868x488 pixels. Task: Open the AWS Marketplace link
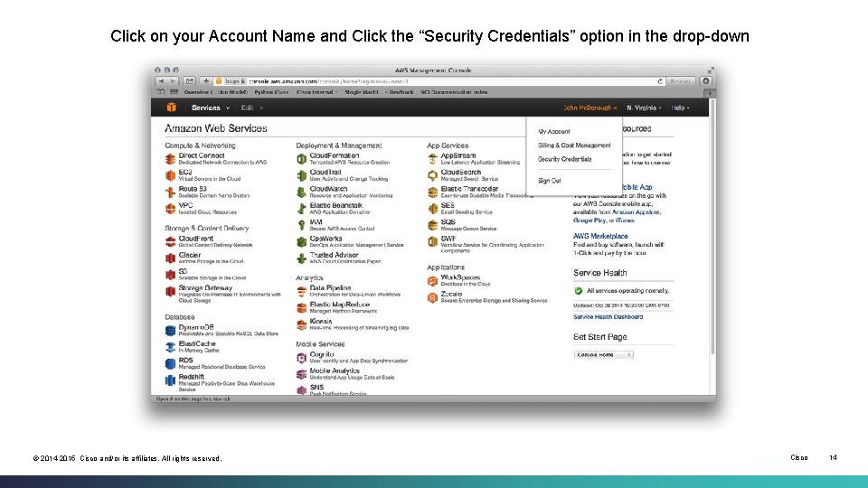coord(600,236)
